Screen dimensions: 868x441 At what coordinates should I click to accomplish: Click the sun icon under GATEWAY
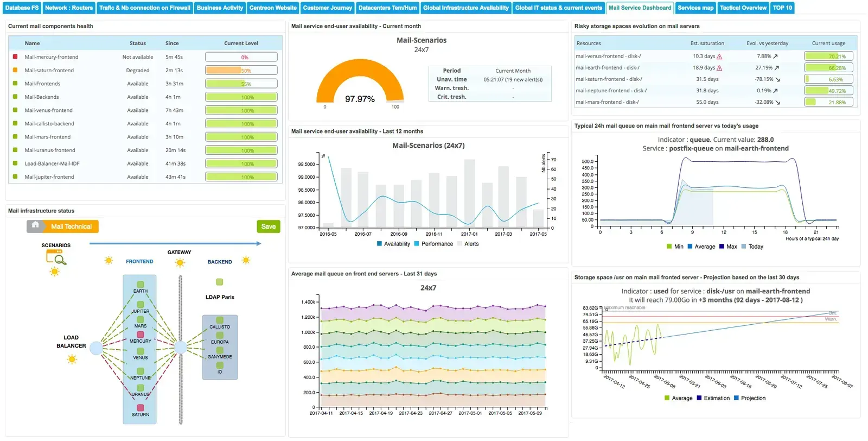[x=180, y=263]
